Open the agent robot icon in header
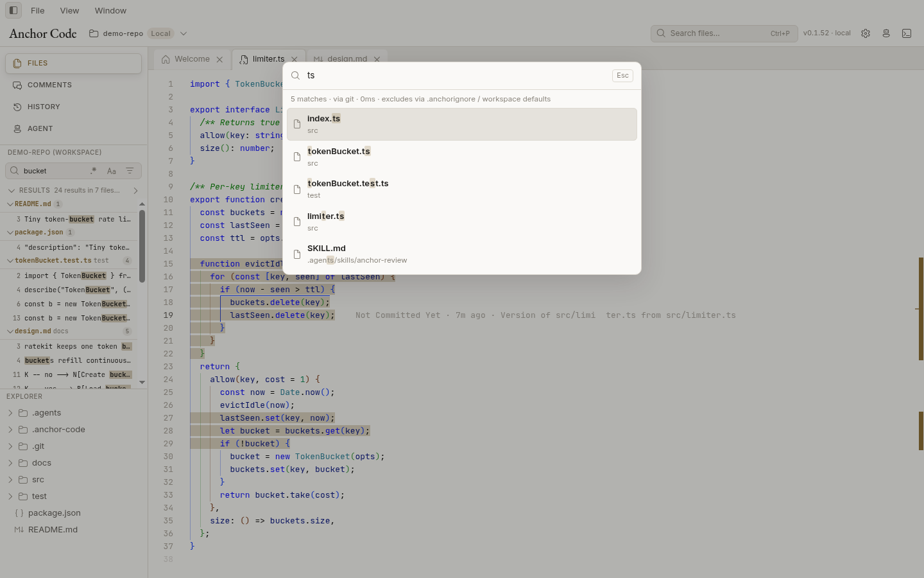 pyautogui.click(x=886, y=33)
